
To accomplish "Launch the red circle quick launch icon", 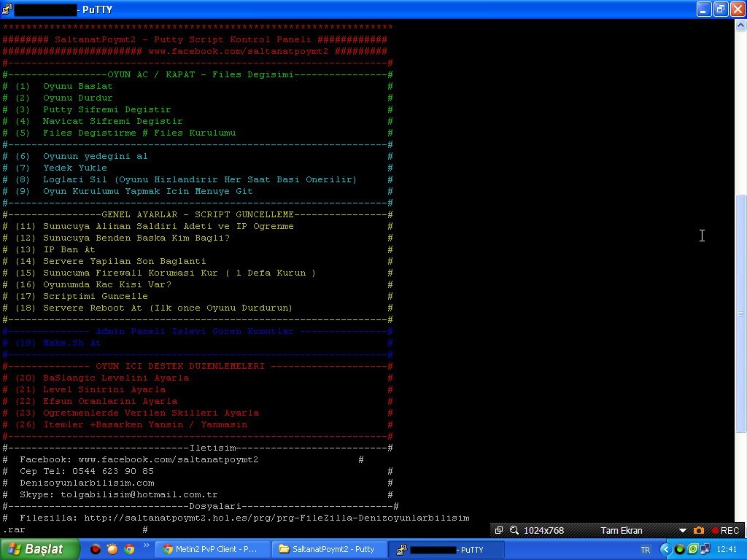I will point(96,549).
